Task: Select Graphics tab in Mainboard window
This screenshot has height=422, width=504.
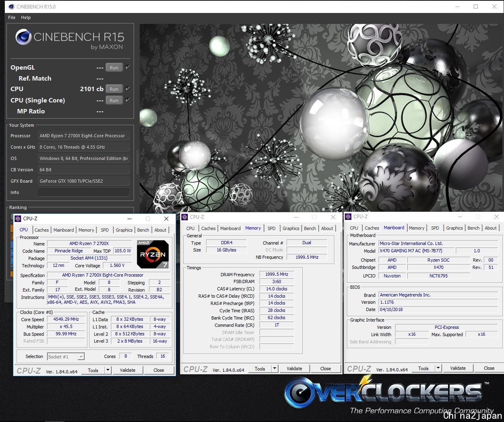Action: pyautogui.click(x=455, y=228)
